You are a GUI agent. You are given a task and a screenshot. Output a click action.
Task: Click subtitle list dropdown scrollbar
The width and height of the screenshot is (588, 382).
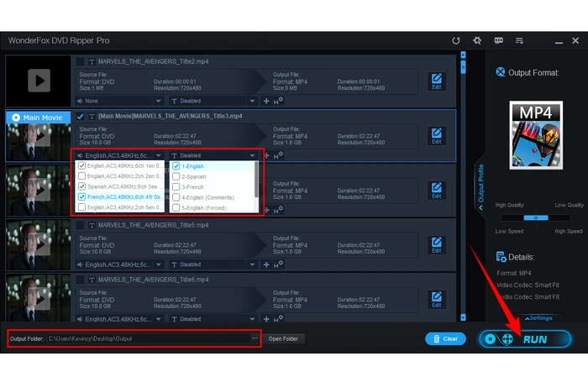256,179
